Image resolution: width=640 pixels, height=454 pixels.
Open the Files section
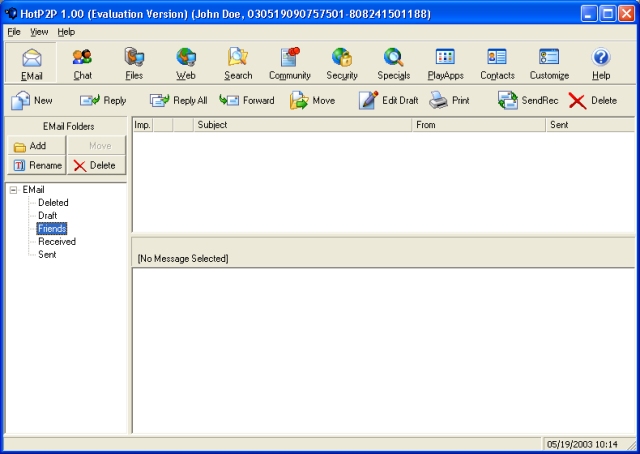click(x=134, y=63)
